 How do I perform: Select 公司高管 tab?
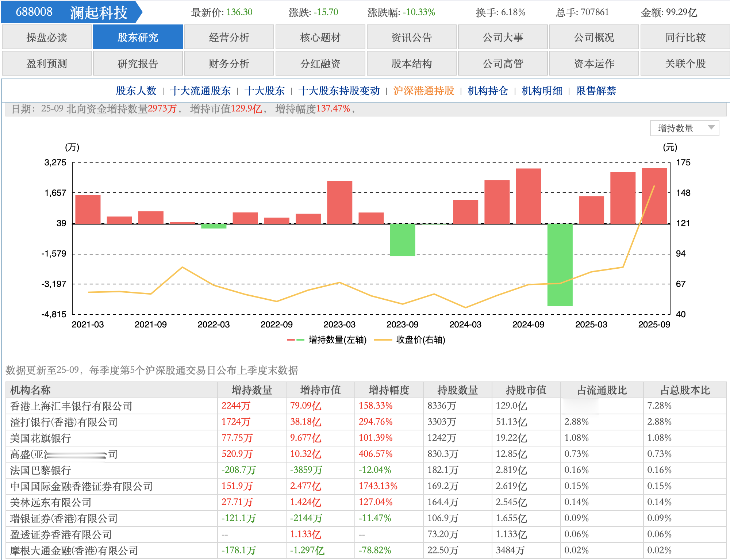click(503, 64)
